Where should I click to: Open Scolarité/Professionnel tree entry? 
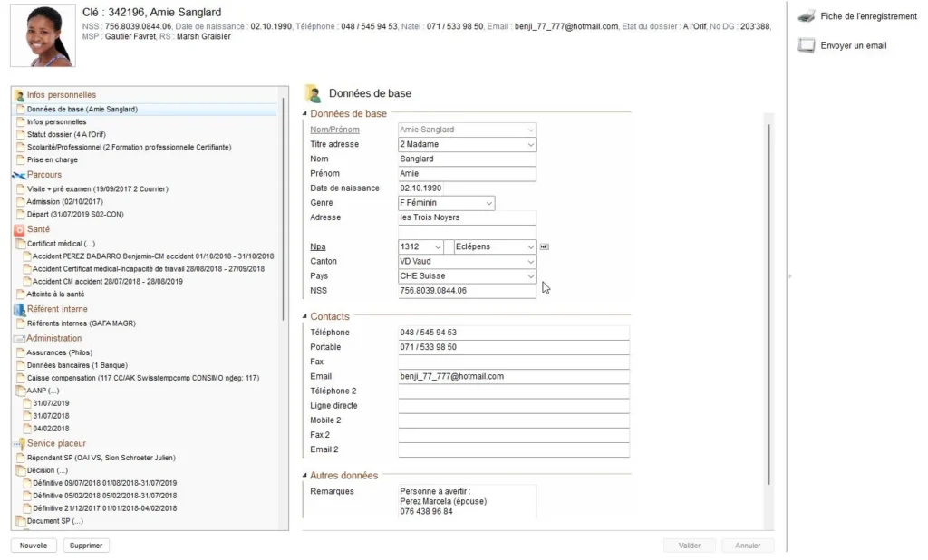[x=129, y=148]
